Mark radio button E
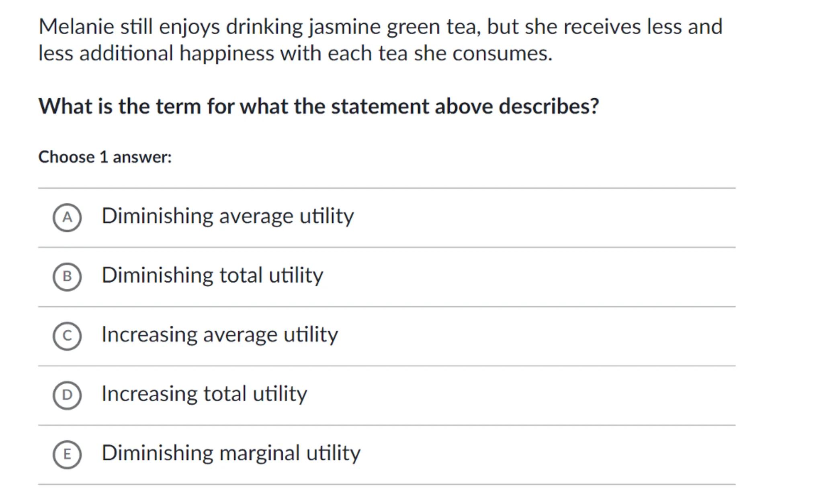Viewport: 823px width, 504px height. click(67, 454)
